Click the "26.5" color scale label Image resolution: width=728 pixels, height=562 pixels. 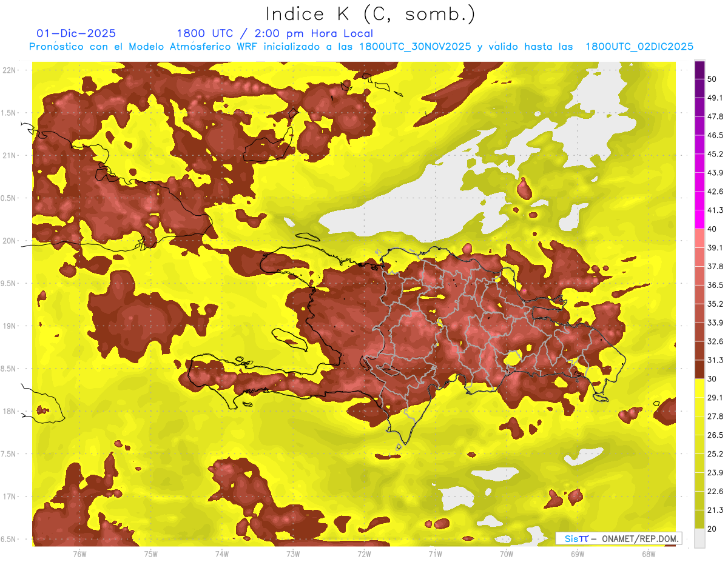[x=715, y=435]
